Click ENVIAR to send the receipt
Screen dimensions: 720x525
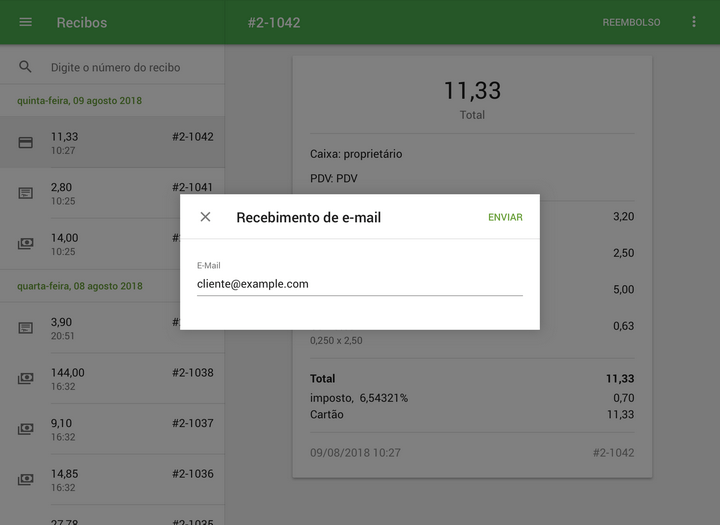point(505,217)
